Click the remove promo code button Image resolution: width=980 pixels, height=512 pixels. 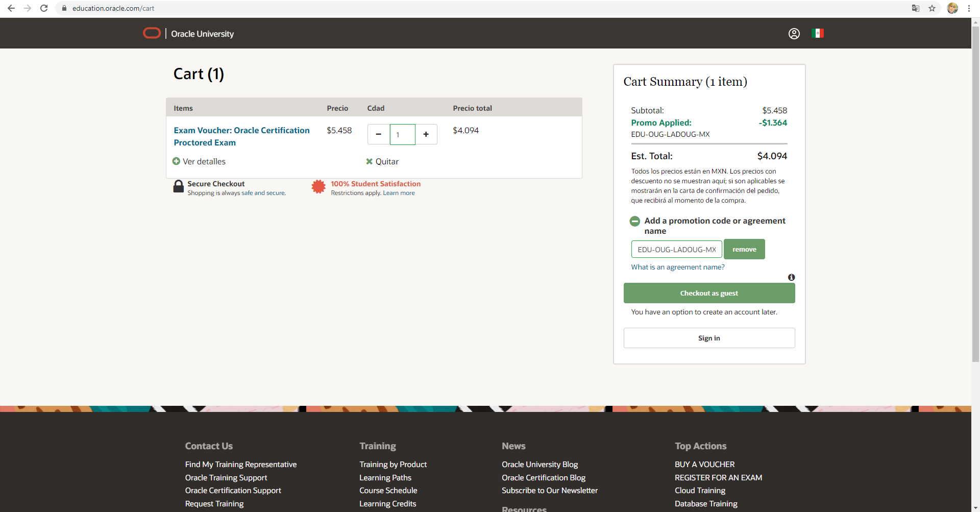coord(744,249)
